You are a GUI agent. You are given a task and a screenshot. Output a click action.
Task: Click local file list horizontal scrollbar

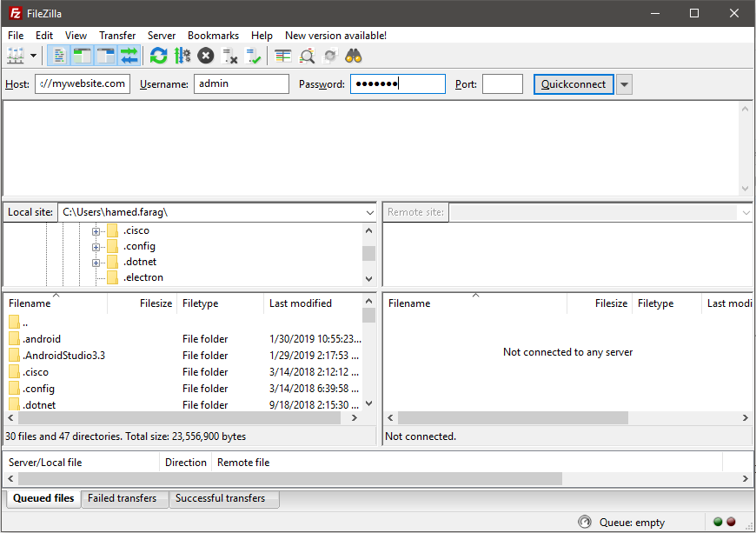coord(179,417)
